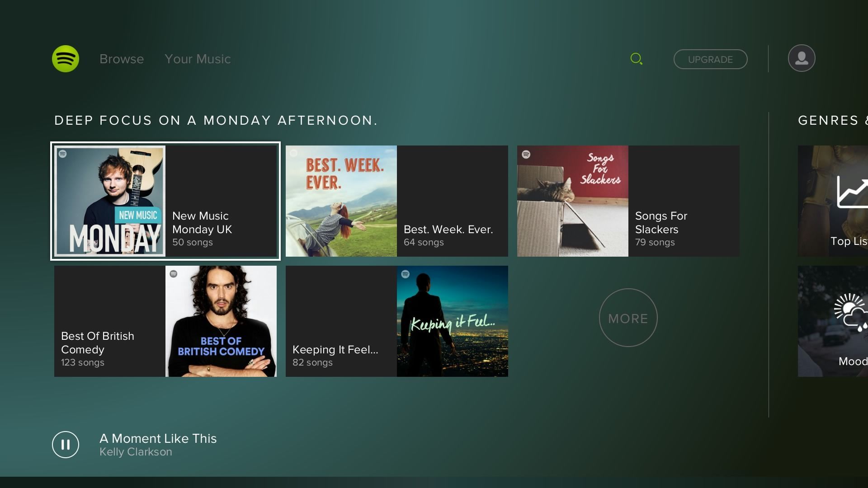Open Keeping It Feel... city cover art

[453, 321]
